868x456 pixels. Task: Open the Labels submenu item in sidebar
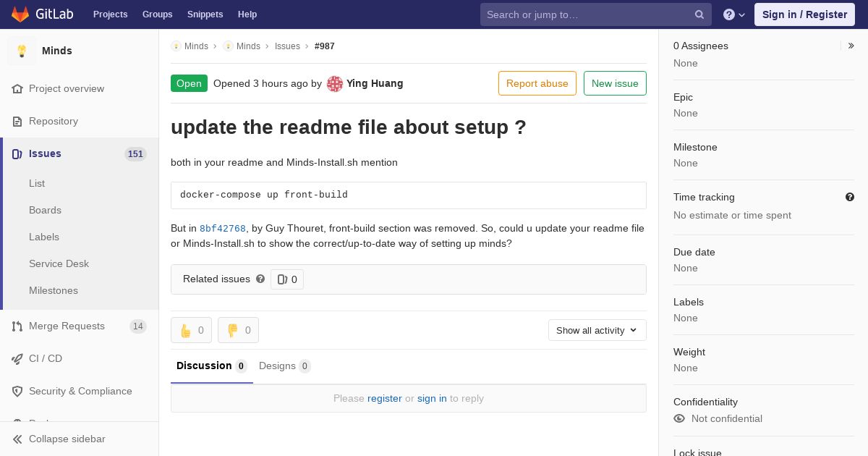(x=44, y=237)
